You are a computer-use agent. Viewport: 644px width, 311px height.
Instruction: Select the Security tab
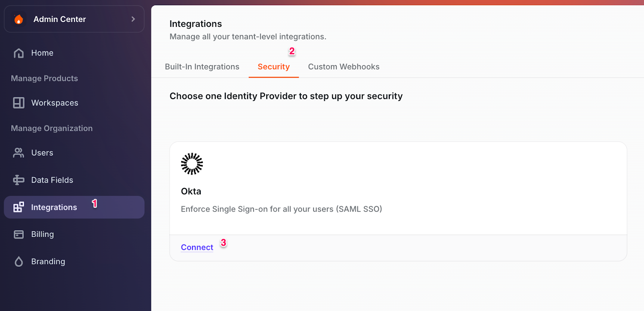tap(274, 67)
